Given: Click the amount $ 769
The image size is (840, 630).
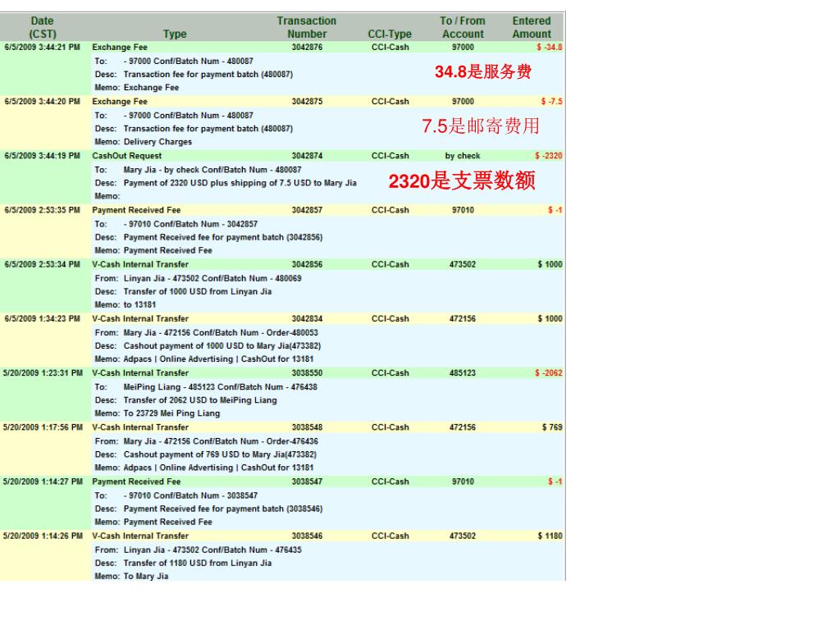Looking at the screenshot, I should tap(552, 427).
